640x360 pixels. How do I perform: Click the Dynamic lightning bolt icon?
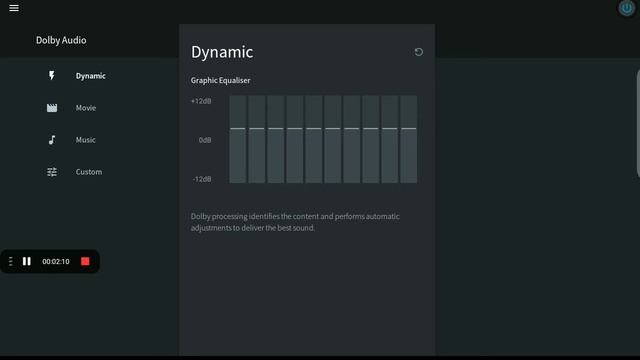point(52,76)
